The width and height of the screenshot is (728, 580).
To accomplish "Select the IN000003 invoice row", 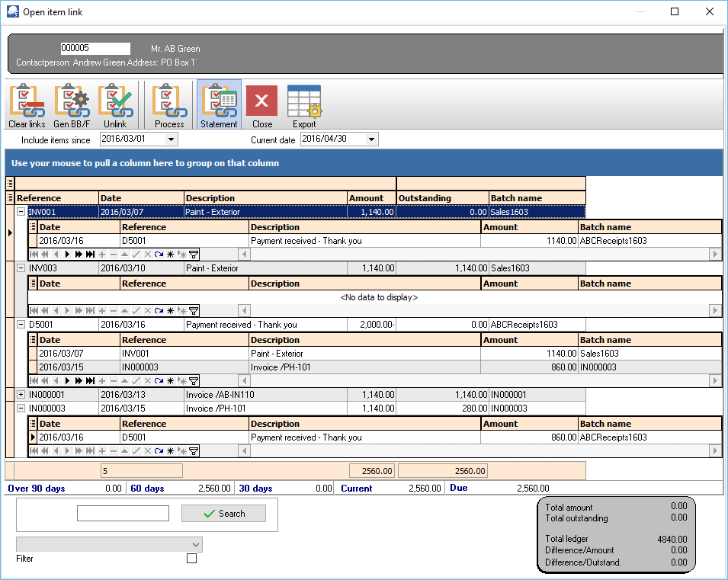I will point(61,409).
